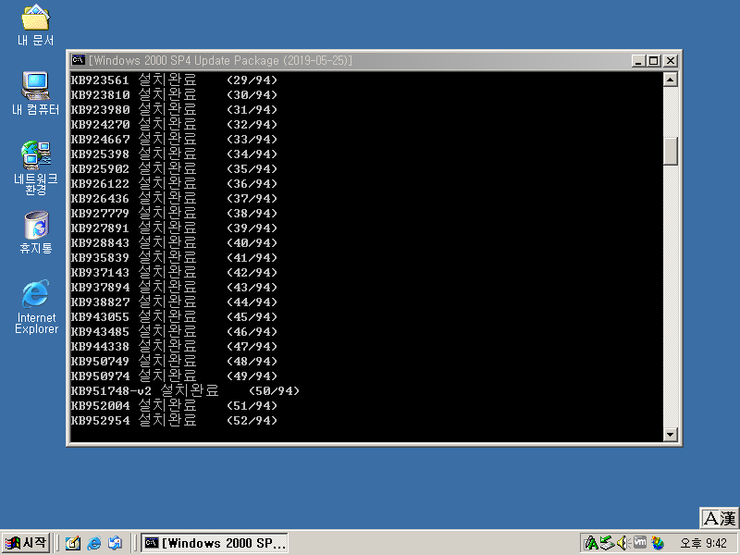Click the IME pen tray icon
The width and height of the screenshot is (740, 555).
point(591,543)
